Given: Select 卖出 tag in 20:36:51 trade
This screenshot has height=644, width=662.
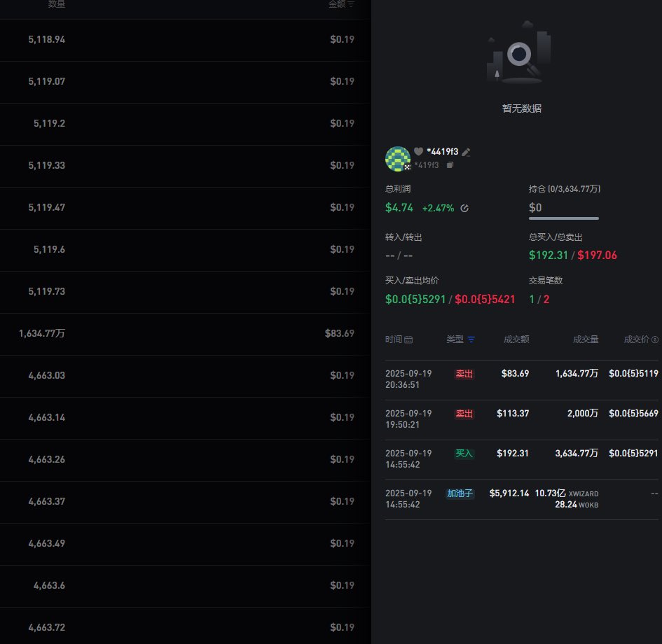Looking at the screenshot, I should [x=464, y=374].
